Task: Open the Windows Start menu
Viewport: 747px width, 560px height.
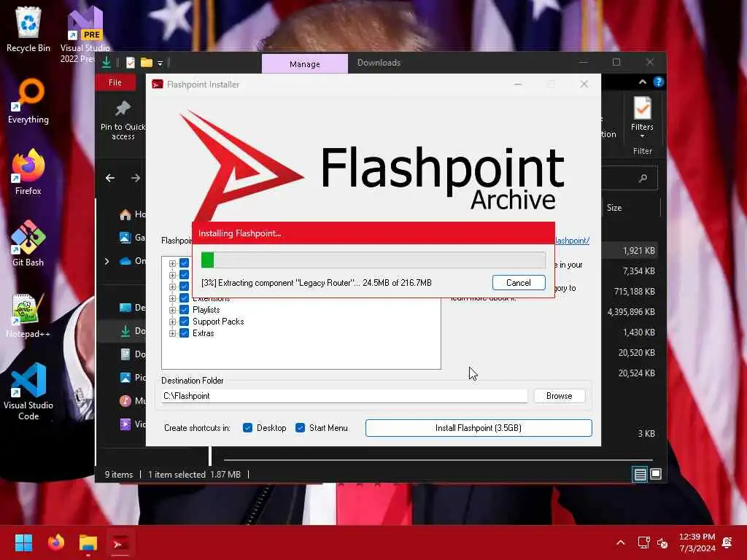Action: click(23, 542)
